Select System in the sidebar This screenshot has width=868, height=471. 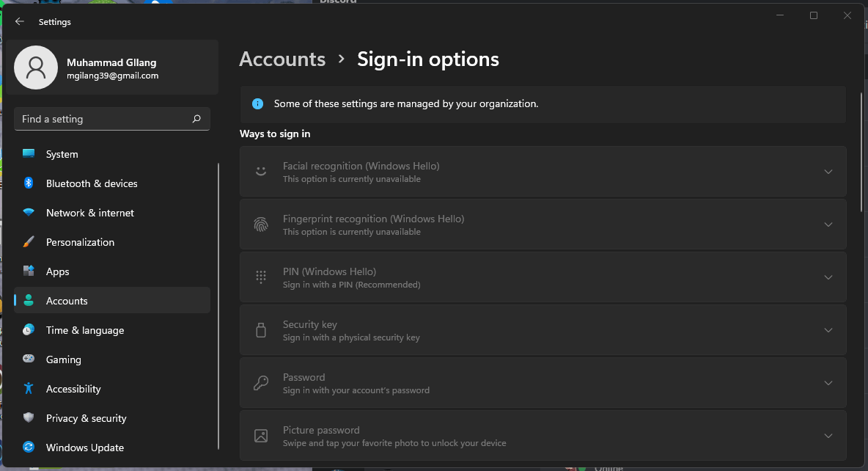[x=62, y=154]
